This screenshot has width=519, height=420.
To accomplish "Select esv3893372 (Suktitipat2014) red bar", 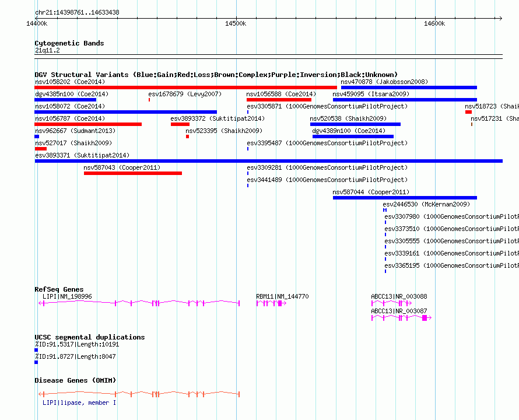I will click(x=180, y=124).
